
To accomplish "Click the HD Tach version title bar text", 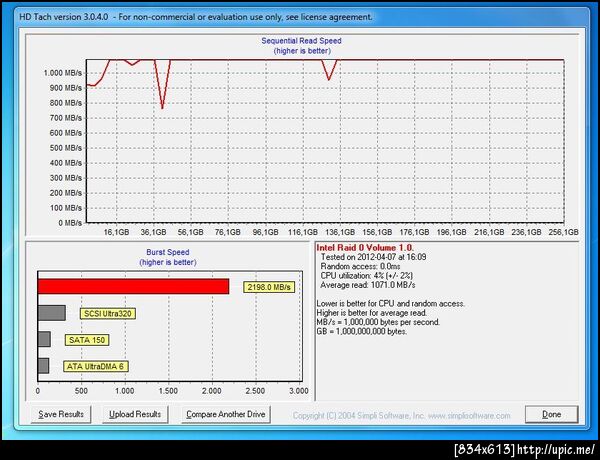I will 196,17.
